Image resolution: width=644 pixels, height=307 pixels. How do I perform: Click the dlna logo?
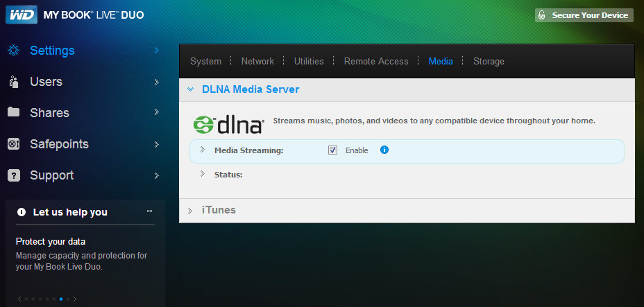(x=228, y=125)
